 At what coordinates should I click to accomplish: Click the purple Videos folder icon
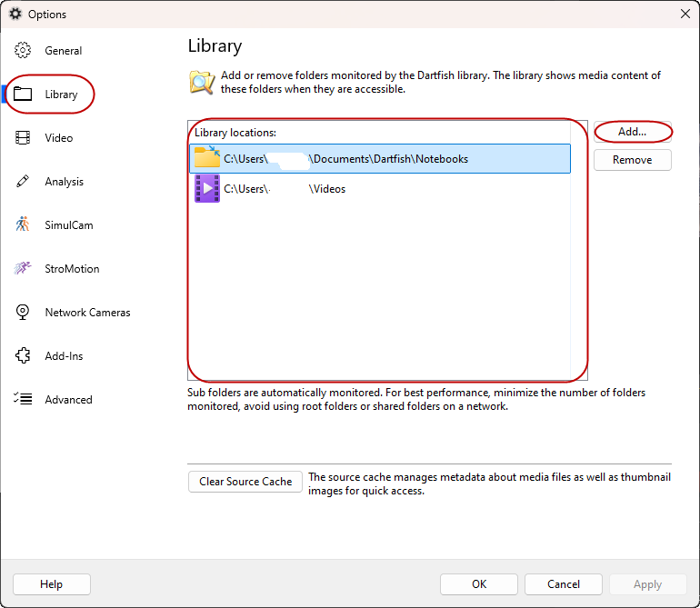(x=207, y=188)
